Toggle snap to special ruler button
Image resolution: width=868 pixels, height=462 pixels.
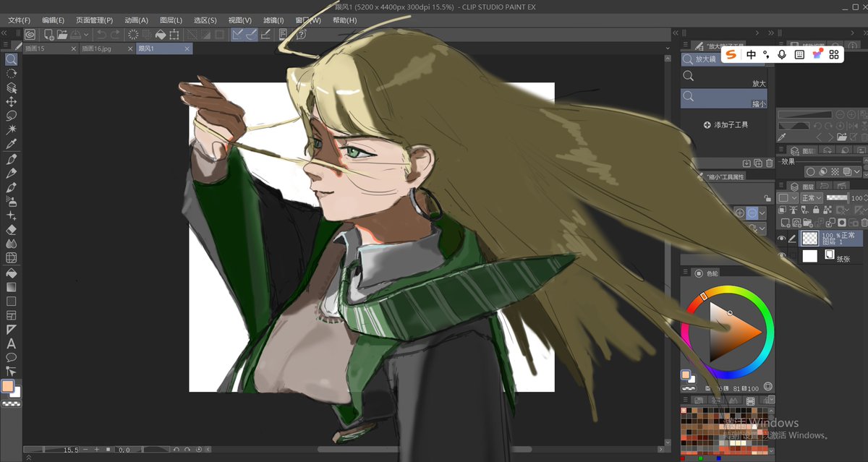click(x=251, y=34)
